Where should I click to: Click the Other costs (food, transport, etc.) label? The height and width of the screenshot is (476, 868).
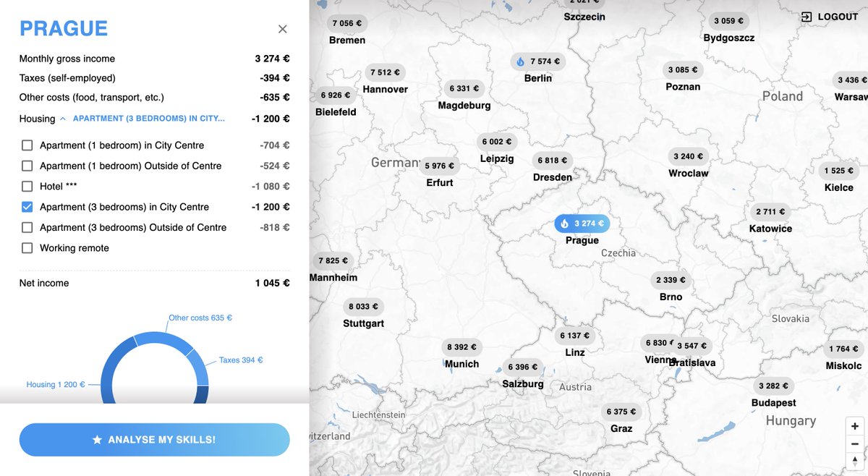92,97
